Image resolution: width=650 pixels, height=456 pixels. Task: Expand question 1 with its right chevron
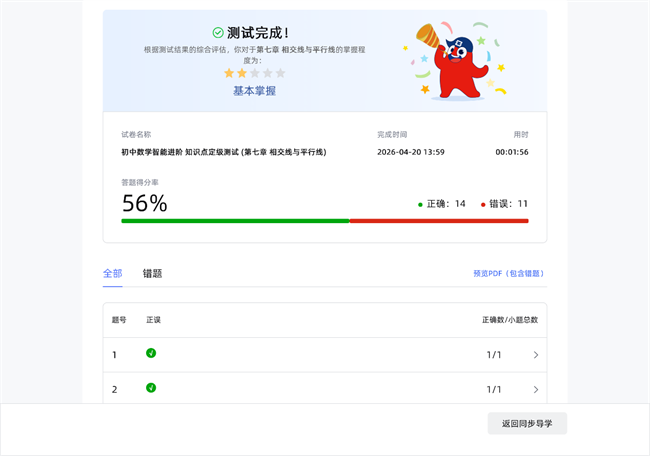point(536,355)
